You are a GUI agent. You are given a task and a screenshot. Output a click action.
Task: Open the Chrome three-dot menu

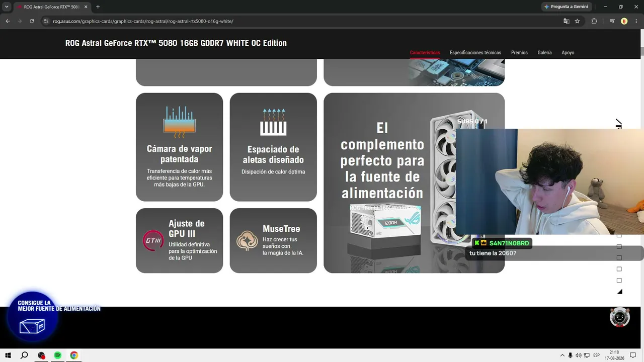coord(636,21)
